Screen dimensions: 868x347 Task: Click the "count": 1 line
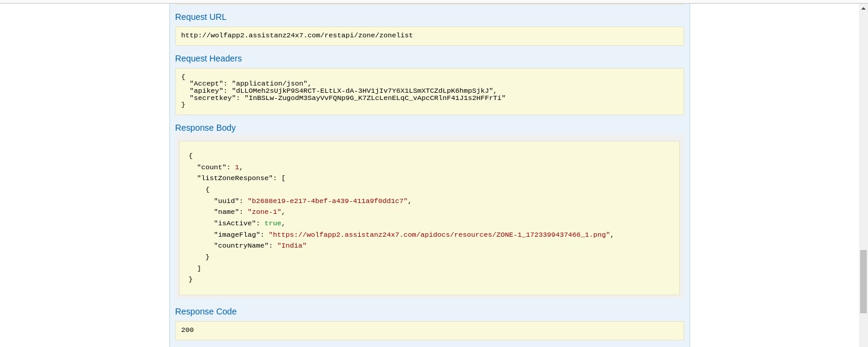[x=220, y=167]
